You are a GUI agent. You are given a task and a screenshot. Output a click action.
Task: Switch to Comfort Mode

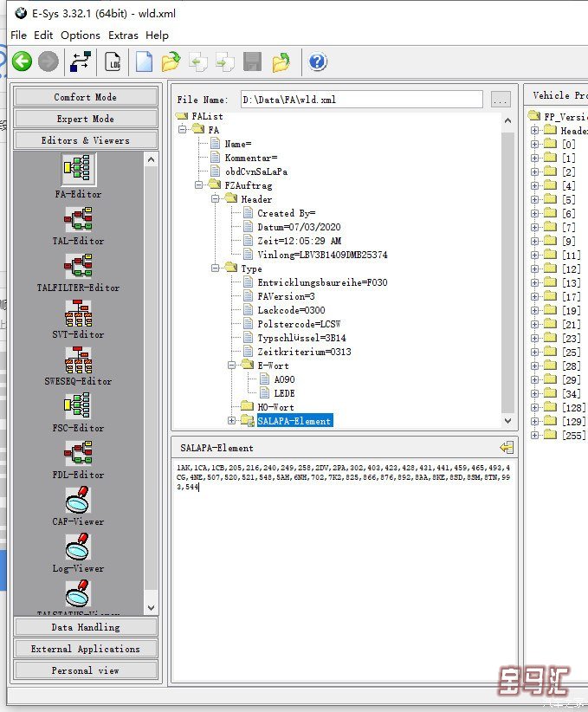click(86, 97)
